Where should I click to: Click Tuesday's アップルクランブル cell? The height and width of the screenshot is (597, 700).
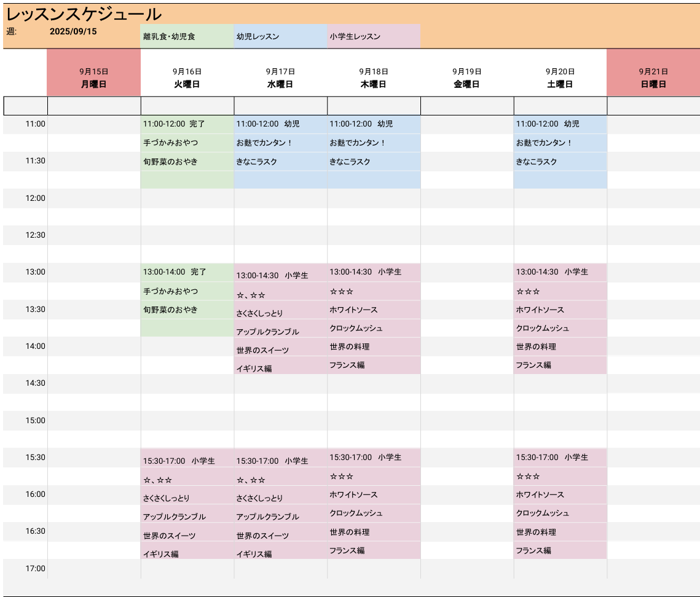pyautogui.click(x=187, y=513)
